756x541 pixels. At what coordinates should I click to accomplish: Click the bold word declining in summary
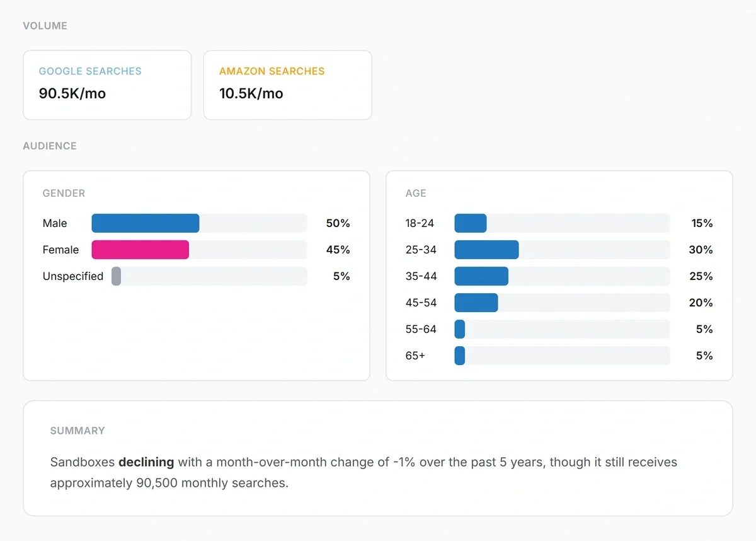146,462
